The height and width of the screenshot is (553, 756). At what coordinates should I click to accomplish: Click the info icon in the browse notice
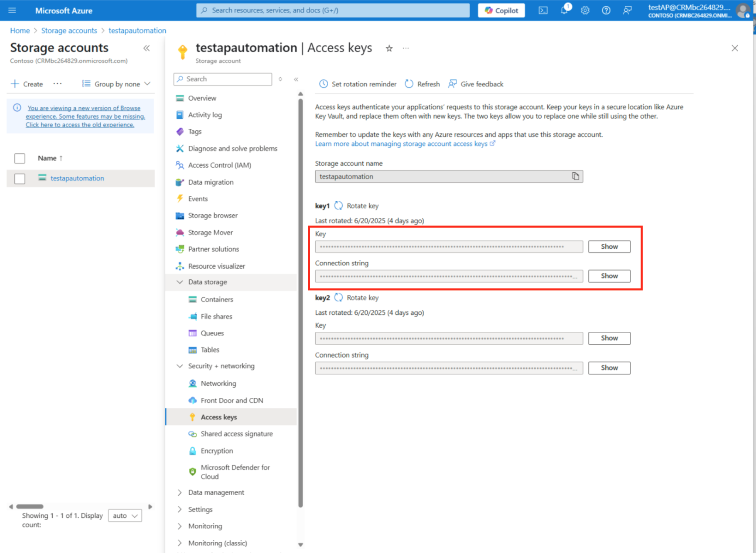click(x=17, y=108)
